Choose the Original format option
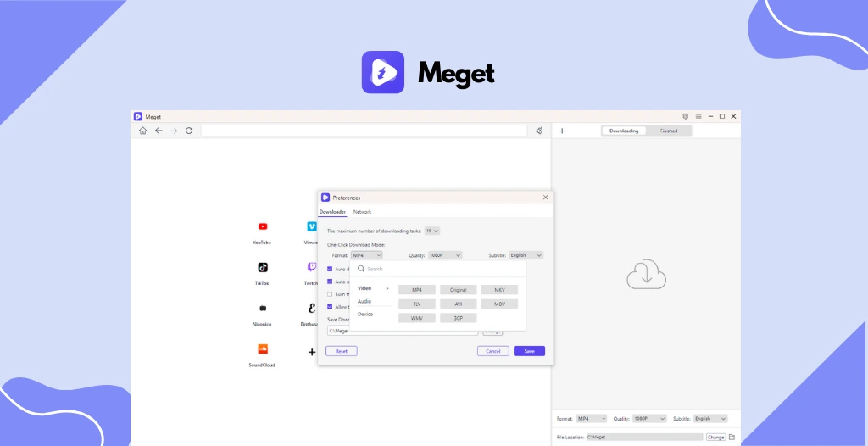This screenshot has height=446, width=868. tap(459, 290)
